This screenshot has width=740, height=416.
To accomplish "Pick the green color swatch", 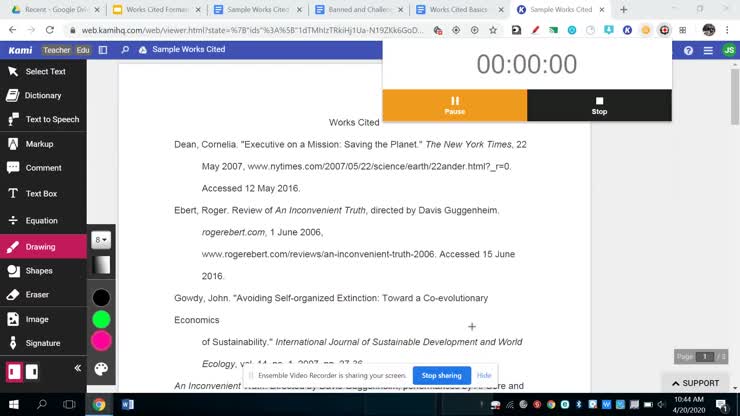I will point(101,319).
